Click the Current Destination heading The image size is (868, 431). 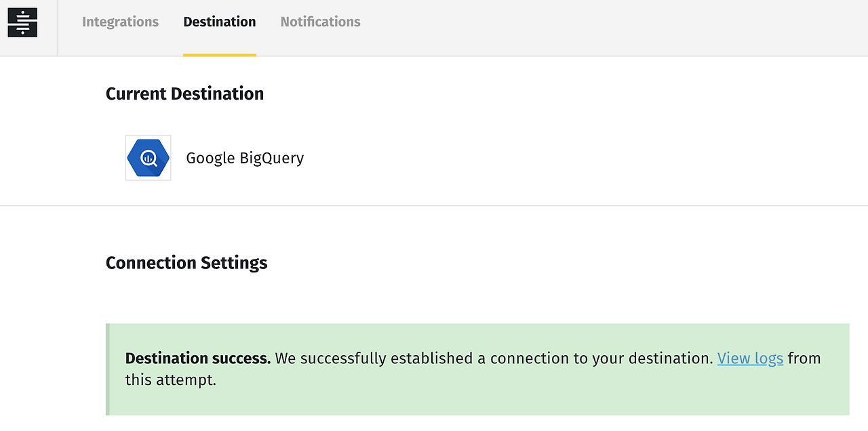click(184, 94)
